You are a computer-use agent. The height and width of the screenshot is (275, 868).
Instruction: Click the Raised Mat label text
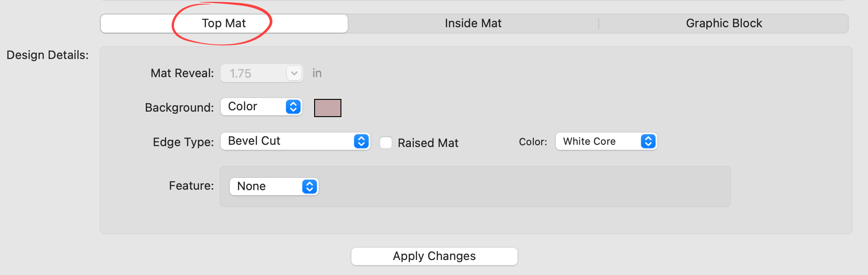click(x=428, y=143)
